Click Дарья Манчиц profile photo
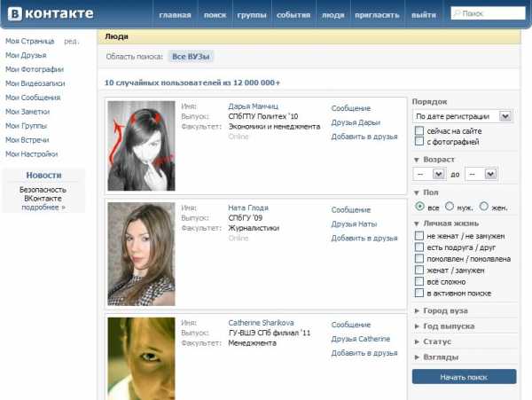 click(x=141, y=145)
